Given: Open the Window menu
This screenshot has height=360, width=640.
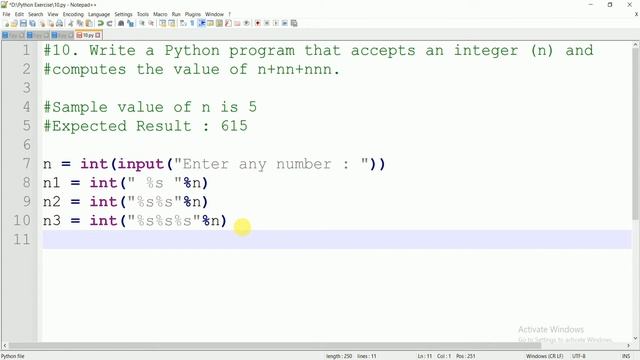Looking at the screenshot, I should (214, 14).
